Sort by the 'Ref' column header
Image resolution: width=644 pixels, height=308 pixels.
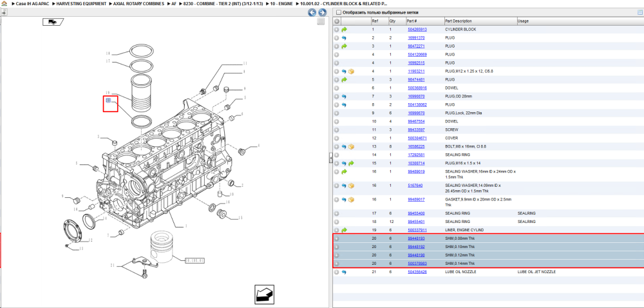click(379, 21)
